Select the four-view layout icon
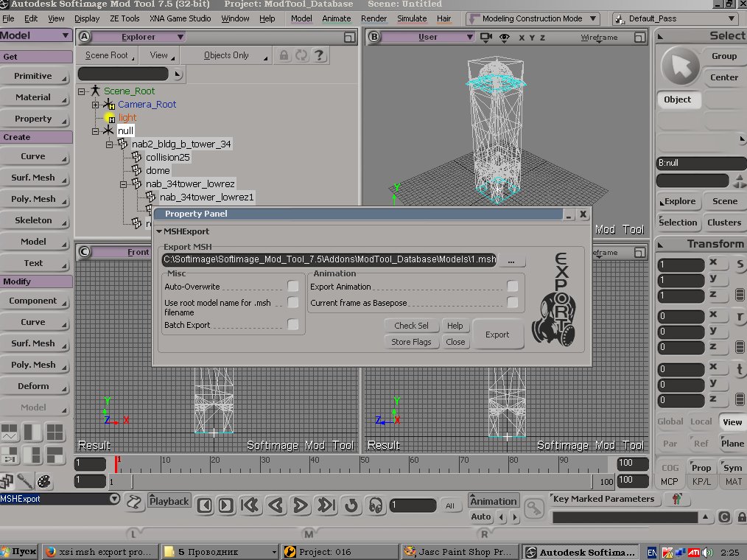The image size is (747, 560). click(55, 433)
